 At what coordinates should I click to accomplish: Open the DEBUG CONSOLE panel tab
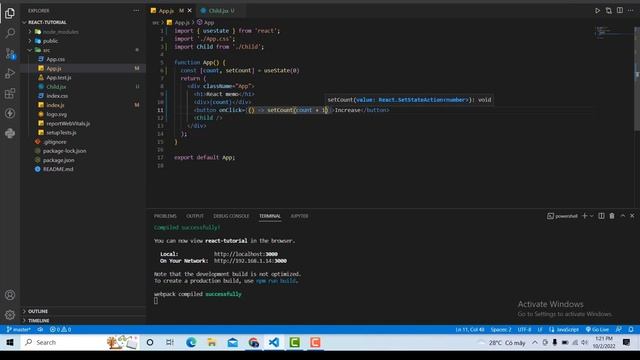(231, 216)
